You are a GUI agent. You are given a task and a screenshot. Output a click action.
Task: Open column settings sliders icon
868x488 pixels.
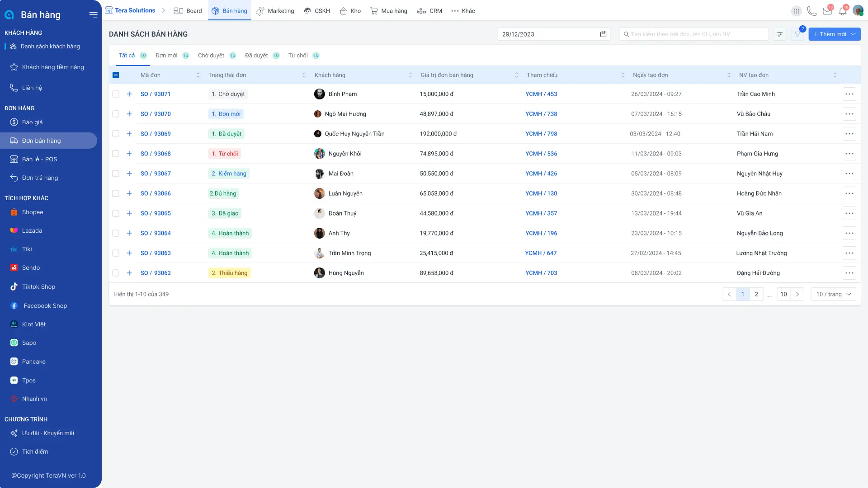pos(780,34)
